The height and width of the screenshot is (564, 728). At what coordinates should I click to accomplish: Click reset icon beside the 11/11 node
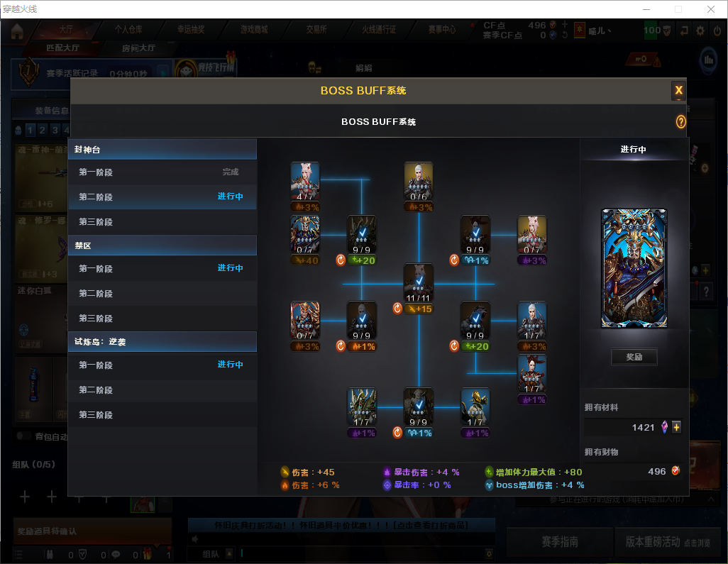click(397, 308)
